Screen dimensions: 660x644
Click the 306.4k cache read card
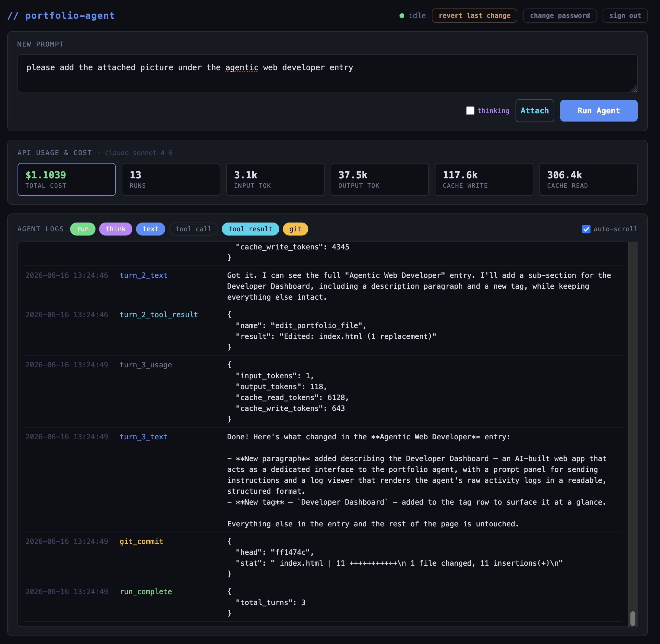588,179
